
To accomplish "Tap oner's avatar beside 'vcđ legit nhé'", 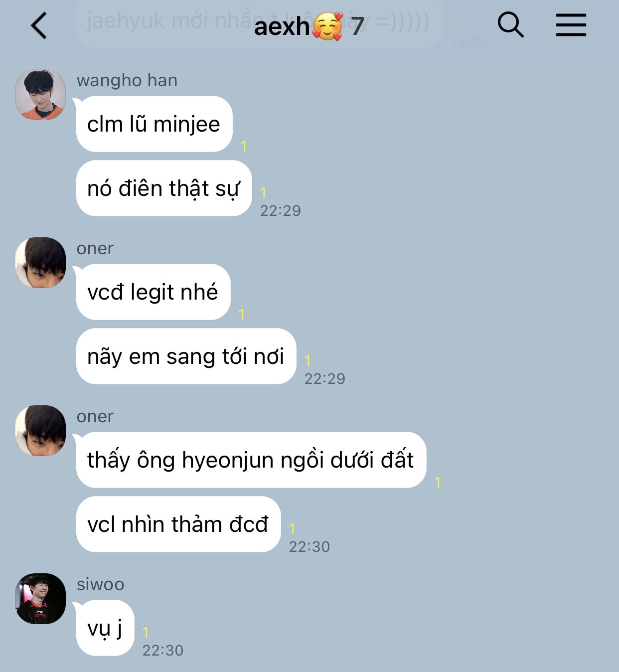I will point(40,263).
